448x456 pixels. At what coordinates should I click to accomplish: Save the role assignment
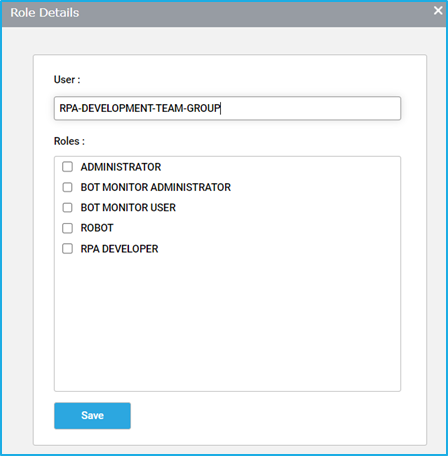tap(92, 416)
